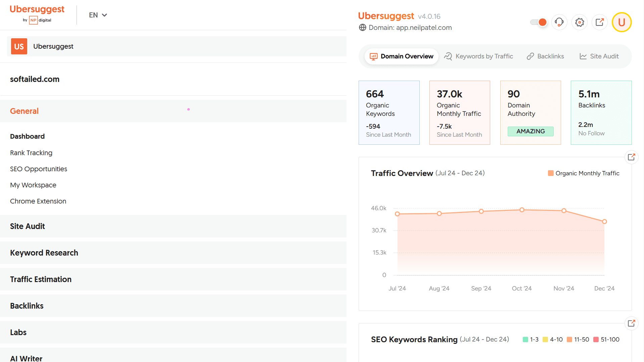Click the Domain: app.neilpatel.com text
644x362 pixels.
pyautogui.click(x=410, y=28)
